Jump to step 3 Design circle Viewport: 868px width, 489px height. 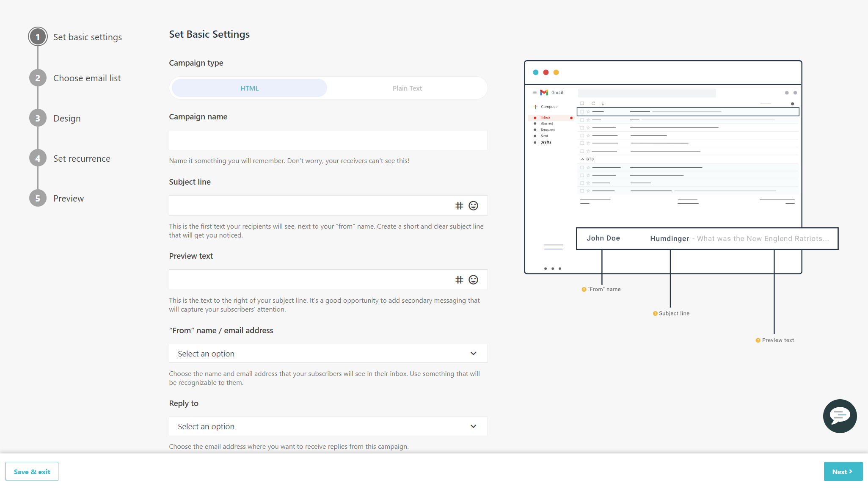click(x=38, y=118)
